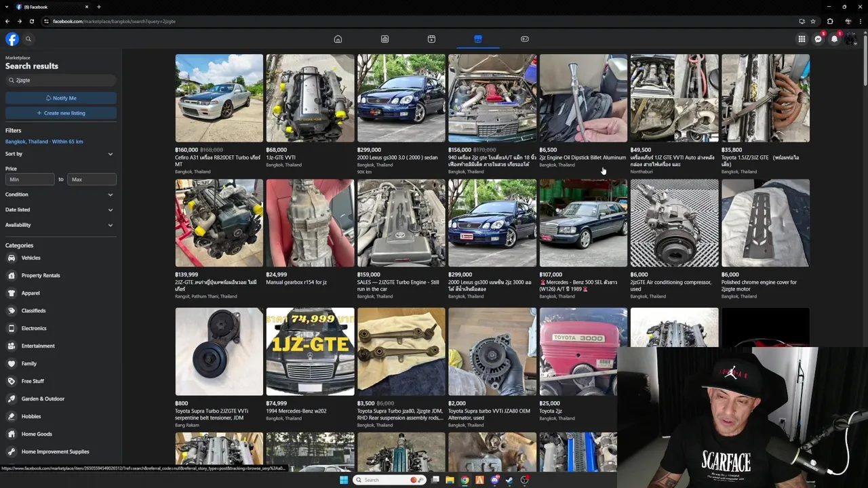This screenshot has width=868, height=488.
Task: Click the Facebook search magnifier icon
Action: pyautogui.click(x=28, y=39)
